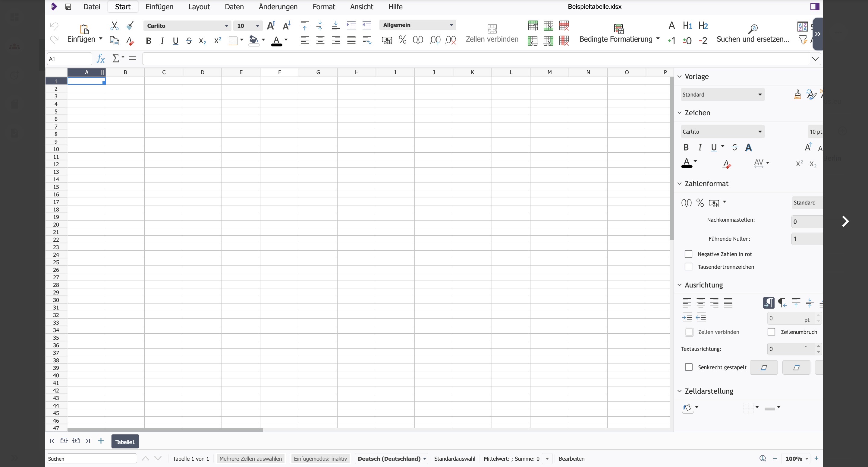Toggle left-to-right text direction in sidebar
868x467 pixels.
click(769, 303)
